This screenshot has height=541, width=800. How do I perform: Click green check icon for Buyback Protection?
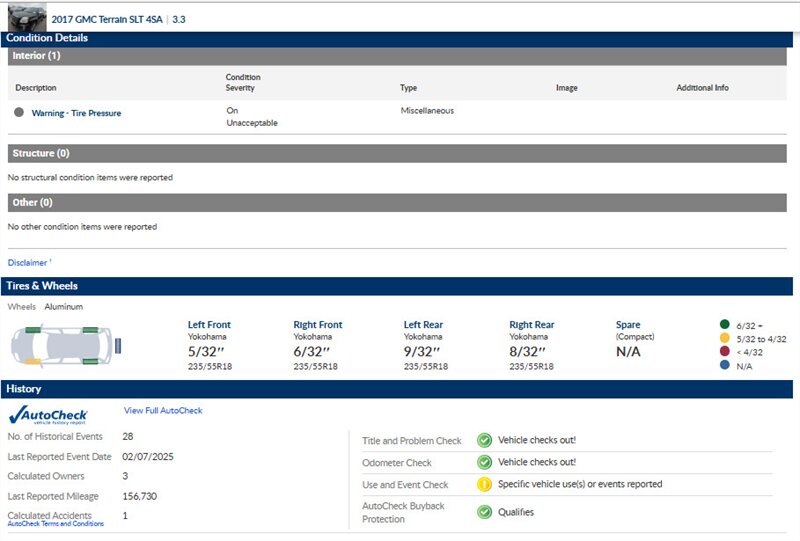point(484,512)
